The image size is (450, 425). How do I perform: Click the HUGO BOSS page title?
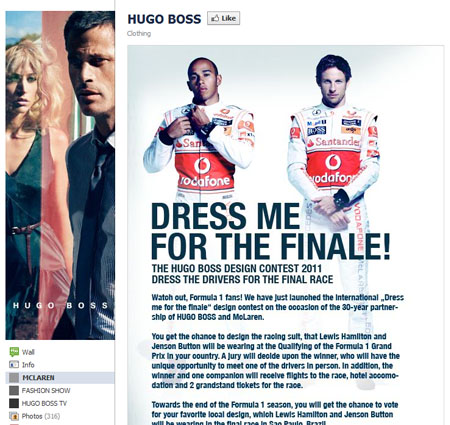coord(164,19)
